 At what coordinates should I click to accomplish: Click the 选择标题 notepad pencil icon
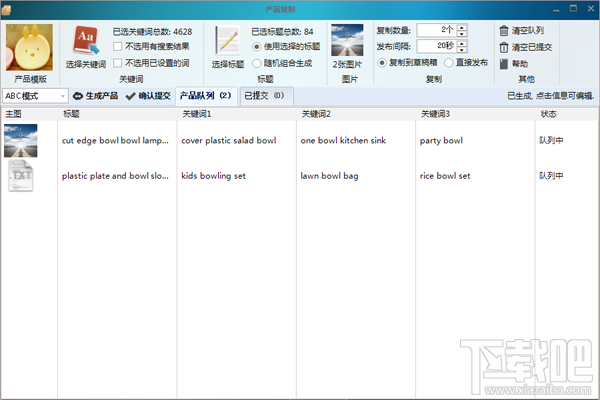tap(227, 40)
